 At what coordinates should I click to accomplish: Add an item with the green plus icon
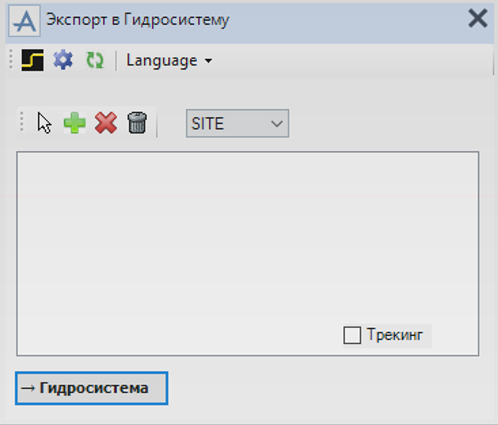click(75, 123)
